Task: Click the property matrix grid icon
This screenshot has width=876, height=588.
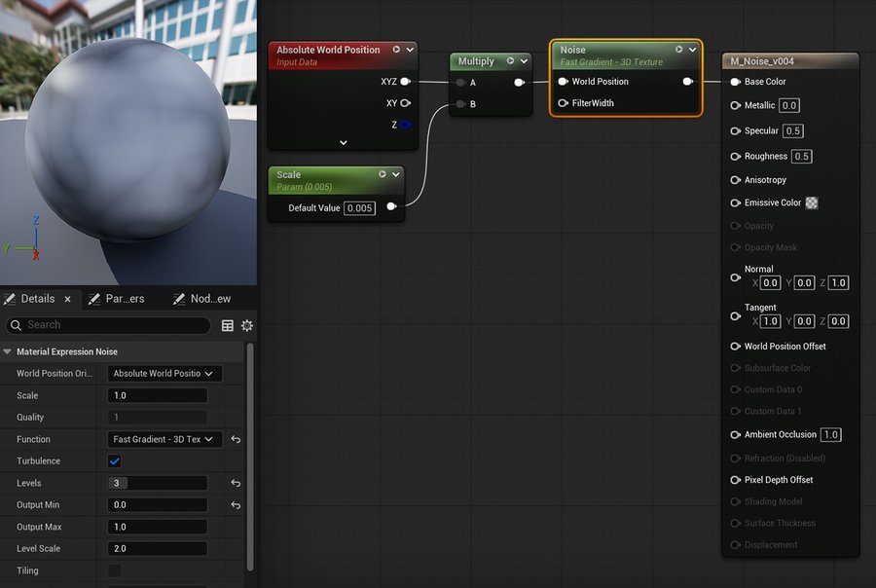Action: [228, 325]
